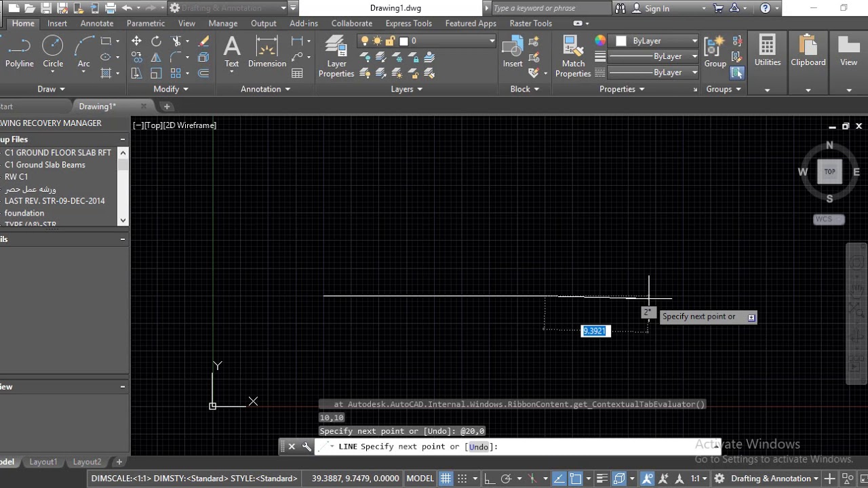868x488 pixels.
Task: Click the Scale tool icon
Action: [x=156, y=73]
